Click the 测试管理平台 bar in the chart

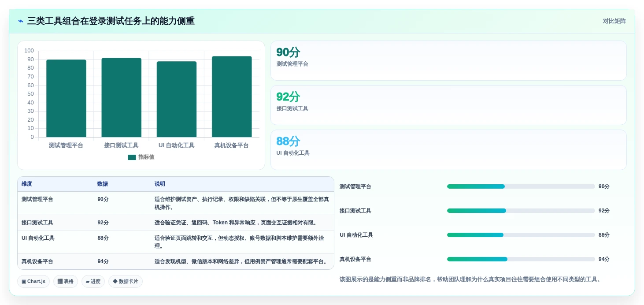pyautogui.click(x=66, y=98)
